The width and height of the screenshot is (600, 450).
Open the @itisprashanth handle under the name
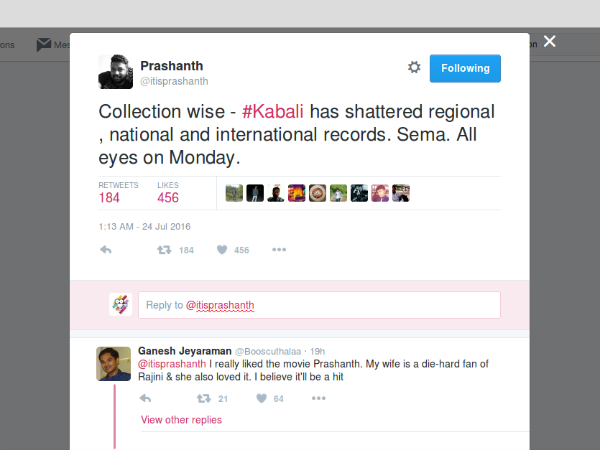click(x=173, y=80)
